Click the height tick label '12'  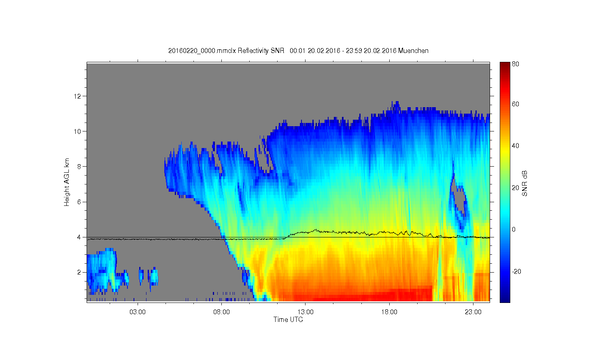click(79, 96)
